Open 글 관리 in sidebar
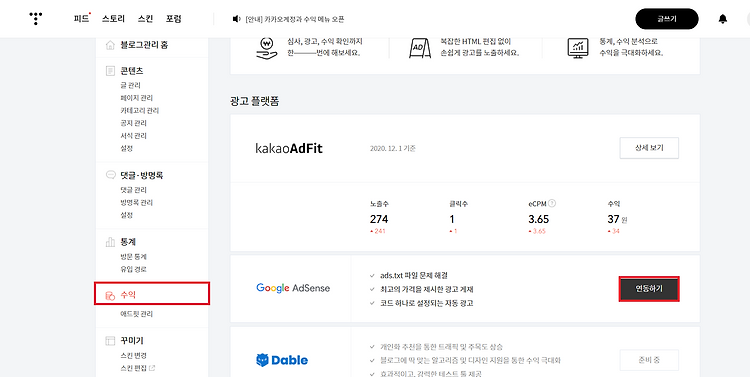Image resolution: width=750 pixels, height=377 pixels. coord(131,85)
